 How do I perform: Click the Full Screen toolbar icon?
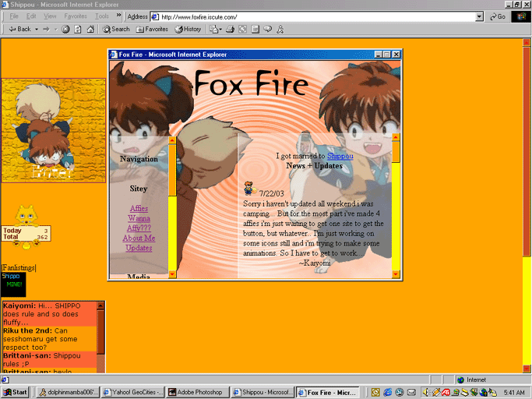pos(242,29)
